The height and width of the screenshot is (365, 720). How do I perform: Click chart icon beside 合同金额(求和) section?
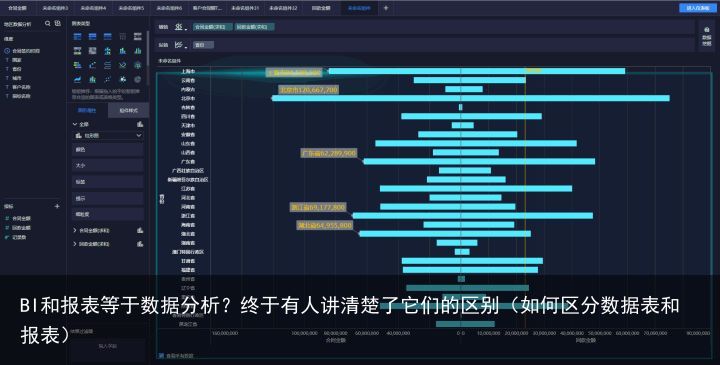[x=140, y=230]
